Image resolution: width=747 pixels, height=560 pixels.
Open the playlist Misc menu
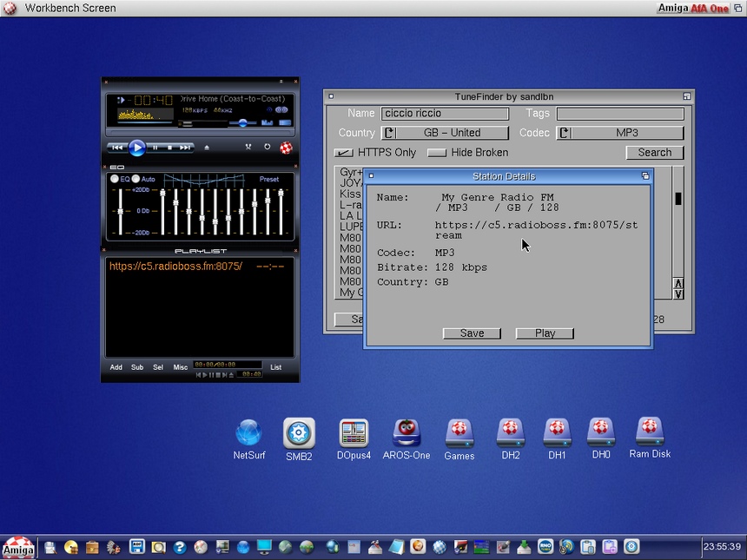coord(180,367)
